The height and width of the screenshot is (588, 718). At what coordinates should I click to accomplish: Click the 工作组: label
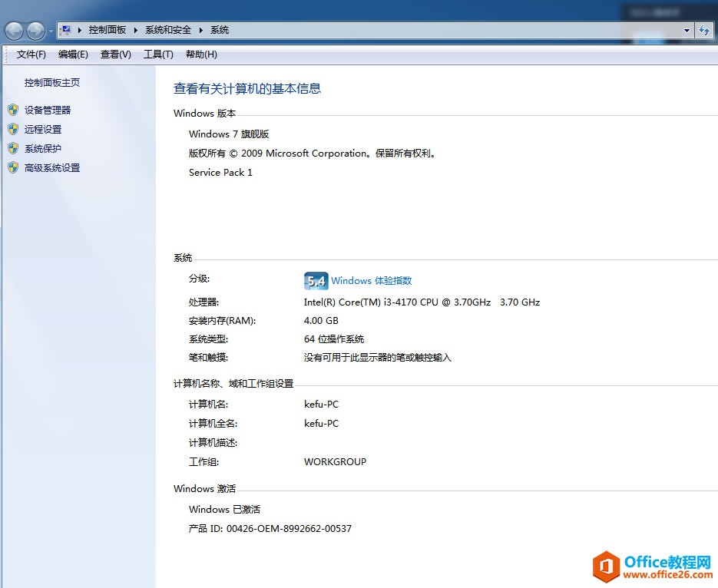[x=203, y=461]
